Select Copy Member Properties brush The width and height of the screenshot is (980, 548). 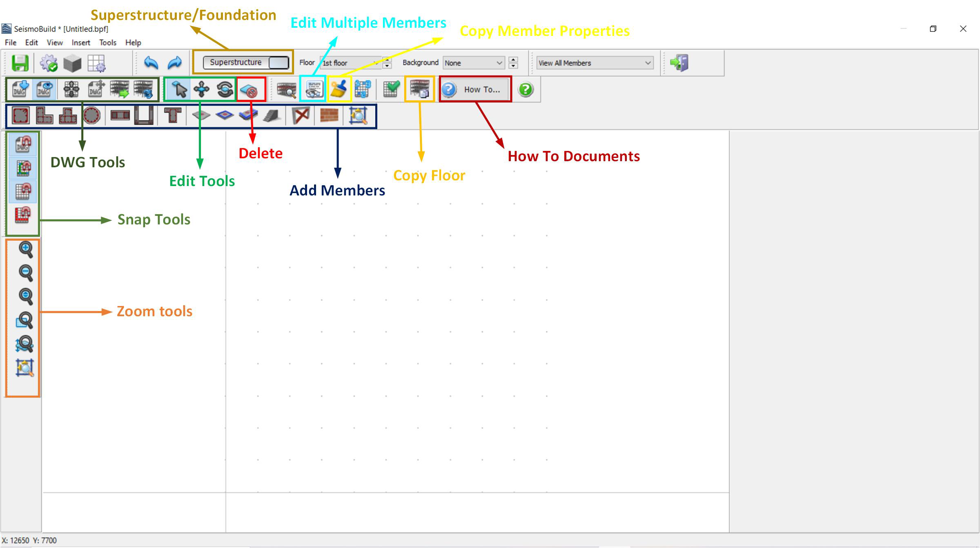point(339,89)
